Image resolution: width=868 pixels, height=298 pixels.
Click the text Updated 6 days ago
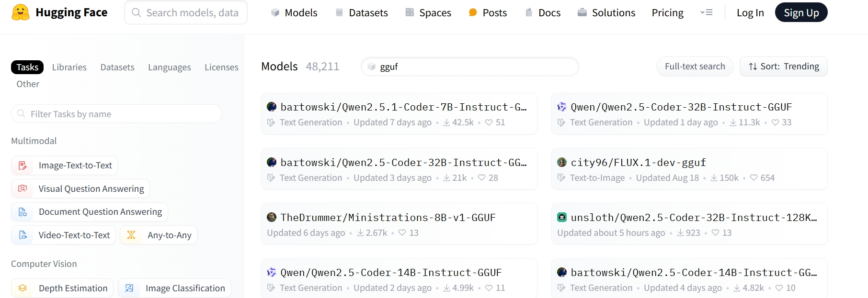click(306, 233)
